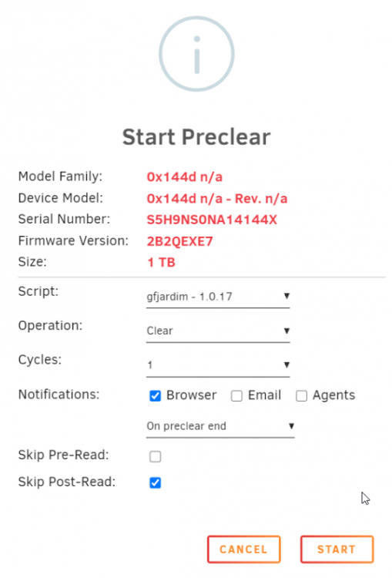Enable Email notifications checkbox
The height and width of the screenshot is (578, 392).
point(236,396)
